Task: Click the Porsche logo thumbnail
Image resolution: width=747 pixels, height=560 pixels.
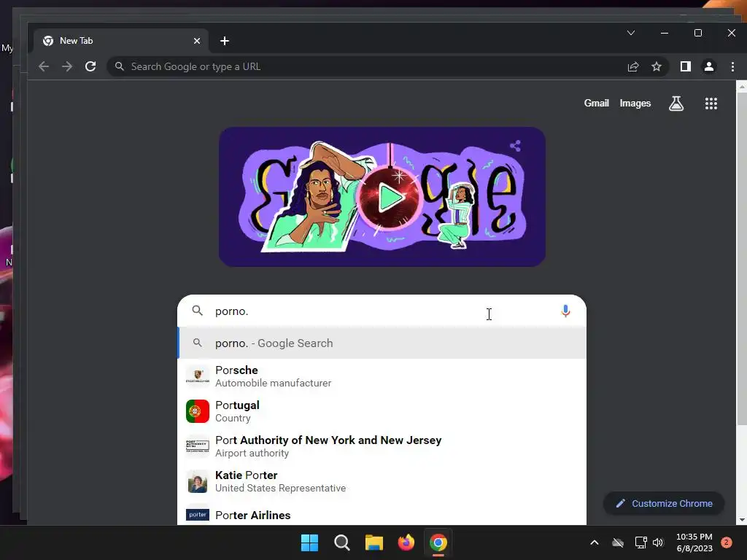Action: [x=198, y=376]
